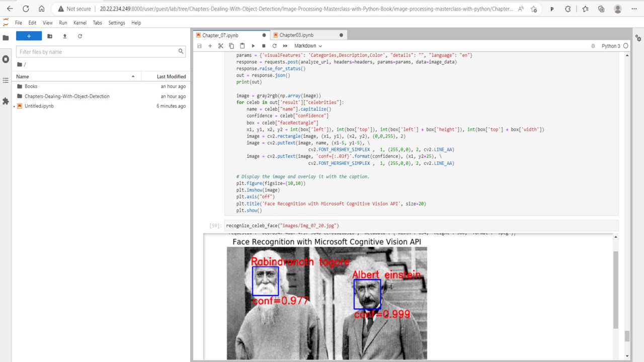Image resolution: width=644 pixels, height=362 pixels.
Task: Open the Kernel menu
Action: coord(80,23)
